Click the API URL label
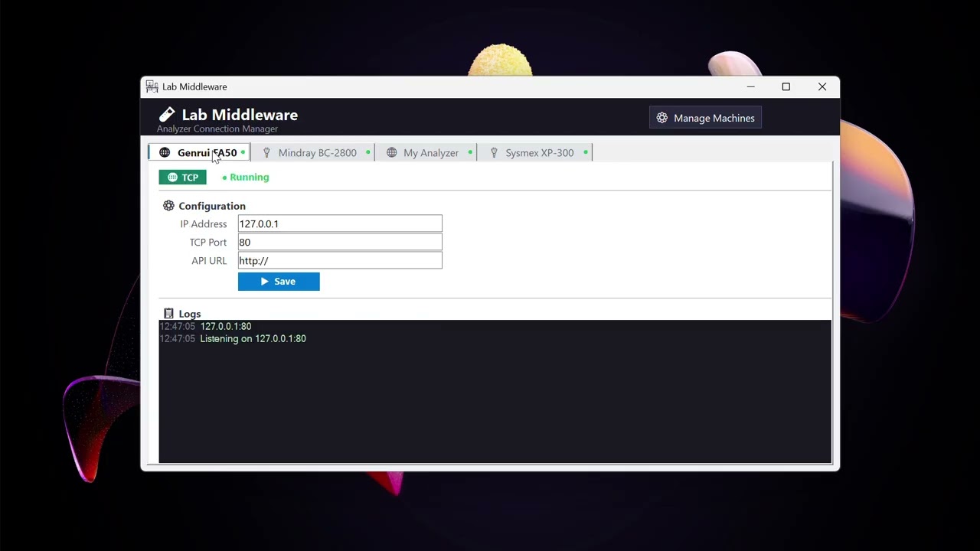The height and width of the screenshot is (551, 980). coord(209,260)
